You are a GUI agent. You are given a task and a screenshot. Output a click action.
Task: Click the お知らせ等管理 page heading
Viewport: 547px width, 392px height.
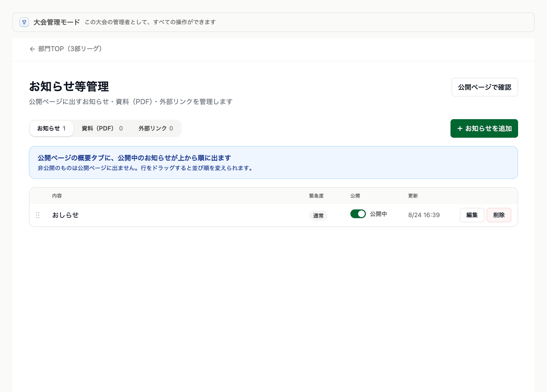pos(69,86)
